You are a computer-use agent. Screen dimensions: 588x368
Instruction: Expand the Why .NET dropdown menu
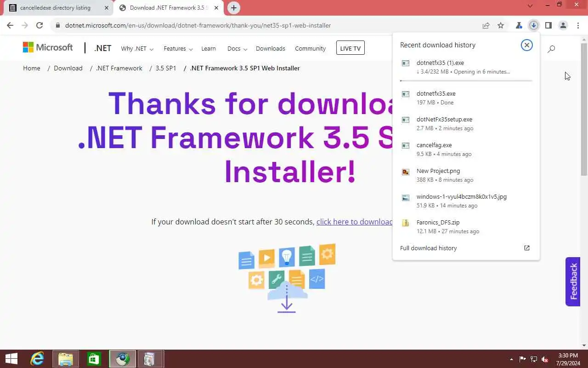point(137,48)
